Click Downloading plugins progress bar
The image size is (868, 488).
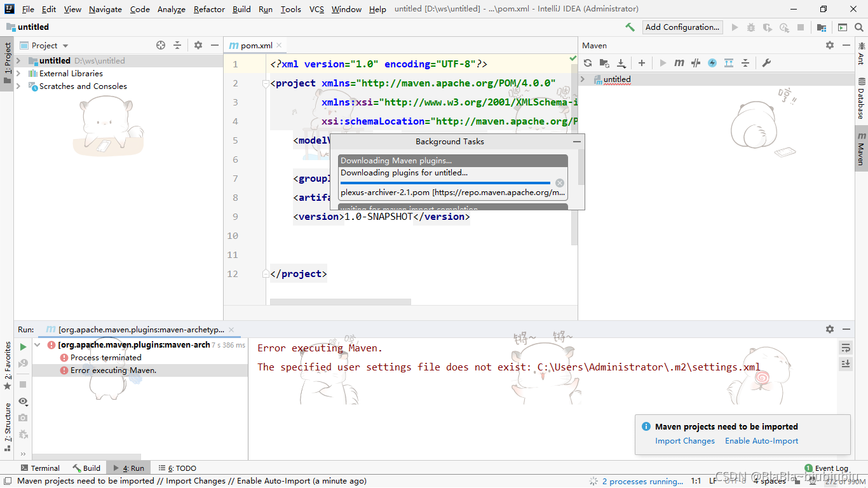pyautogui.click(x=445, y=183)
